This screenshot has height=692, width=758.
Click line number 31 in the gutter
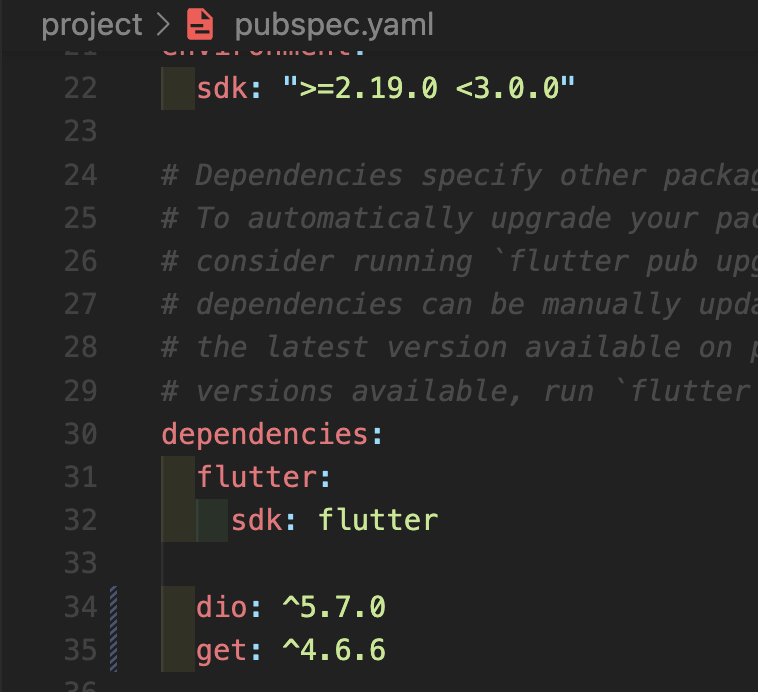pos(80,477)
